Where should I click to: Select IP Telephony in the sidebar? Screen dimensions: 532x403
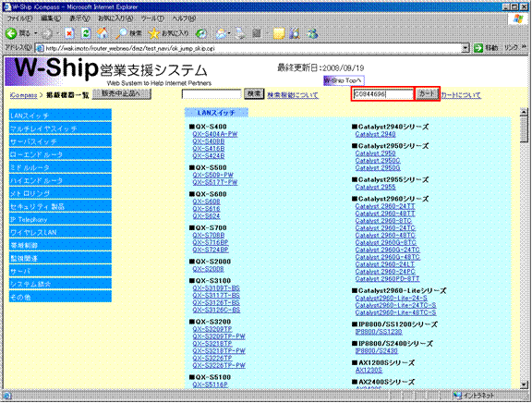[60, 219]
